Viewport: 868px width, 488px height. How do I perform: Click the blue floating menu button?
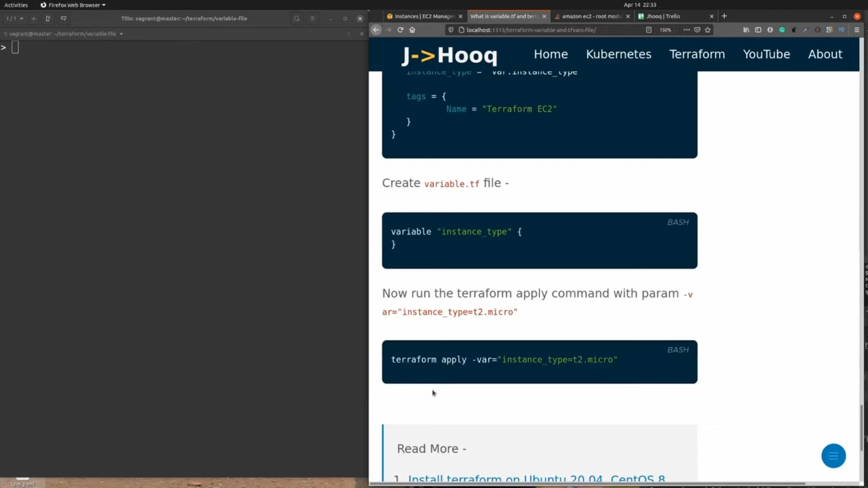click(x=833, y=456)
